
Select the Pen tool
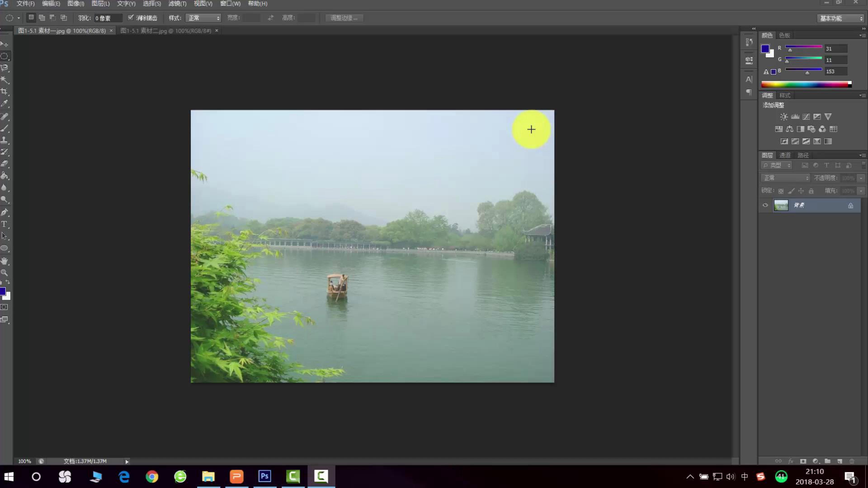(x=4, y=212)
